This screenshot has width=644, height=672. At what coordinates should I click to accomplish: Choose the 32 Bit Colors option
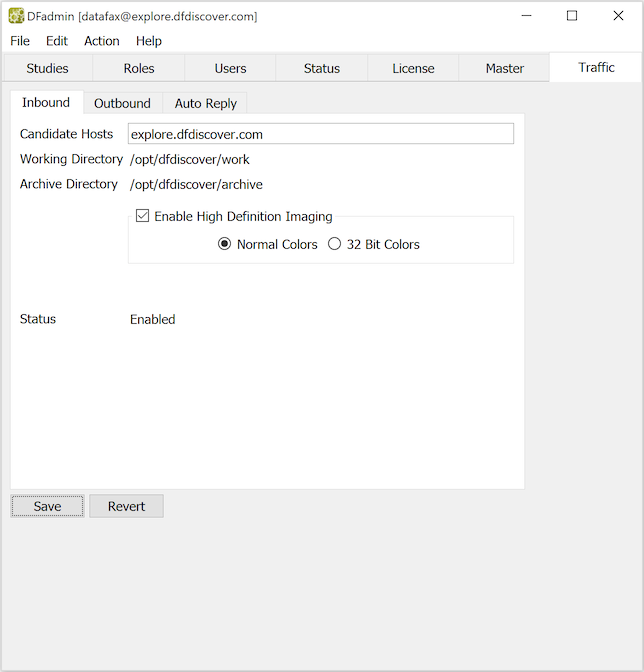click(x=335, y=244)
